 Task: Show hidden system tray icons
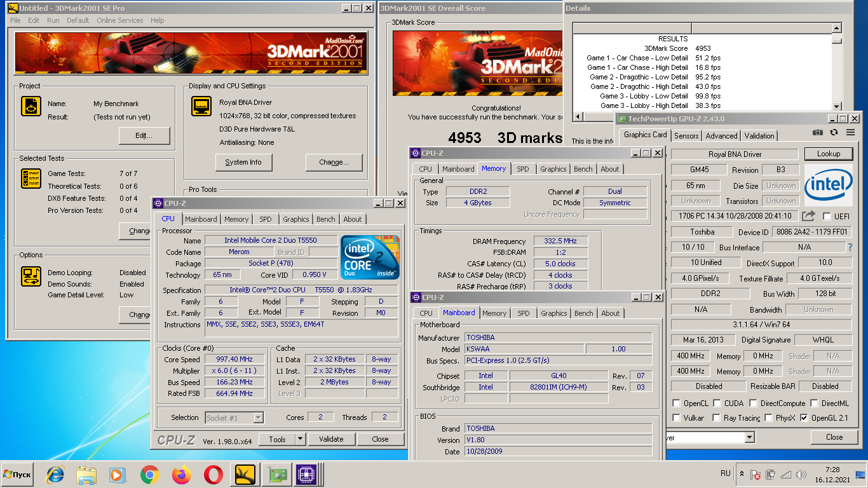coord(742,474)
